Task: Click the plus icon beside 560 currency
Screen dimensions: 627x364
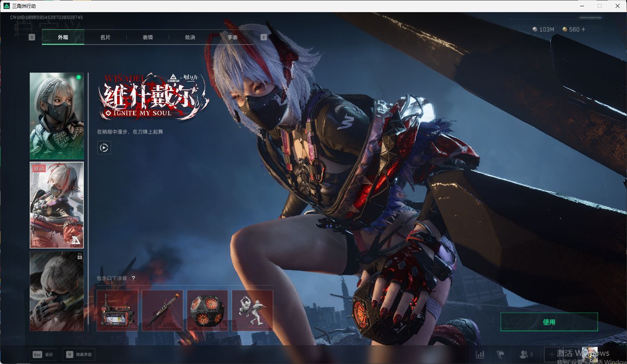Action: pyautogui.click(x=584, y=29)
